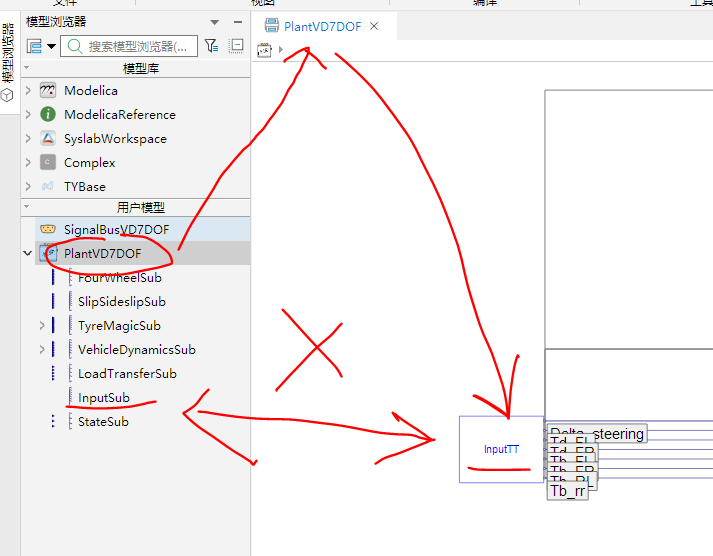The image size is (713, 556).
Task: Open the model browser panel options arrow
Action: 215,22
